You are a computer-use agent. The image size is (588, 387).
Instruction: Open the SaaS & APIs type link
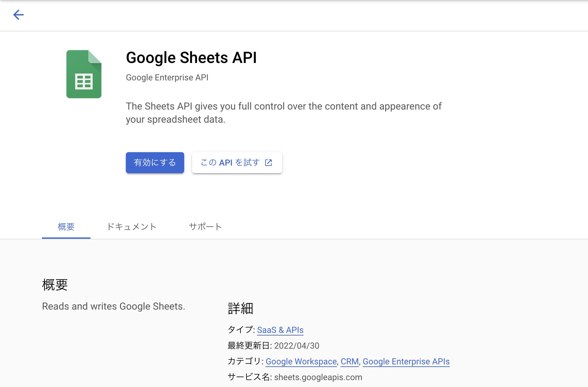pos(280,330)
